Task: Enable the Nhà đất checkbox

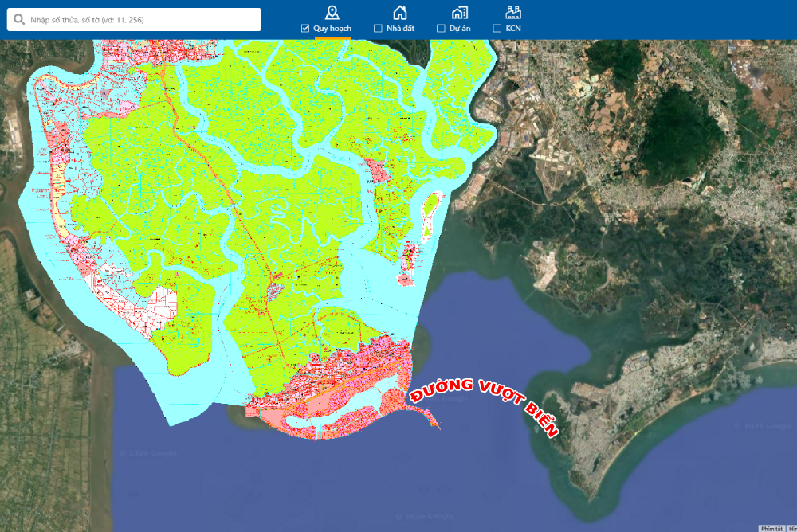Action: pyautogui.click(x=378, y=29)
